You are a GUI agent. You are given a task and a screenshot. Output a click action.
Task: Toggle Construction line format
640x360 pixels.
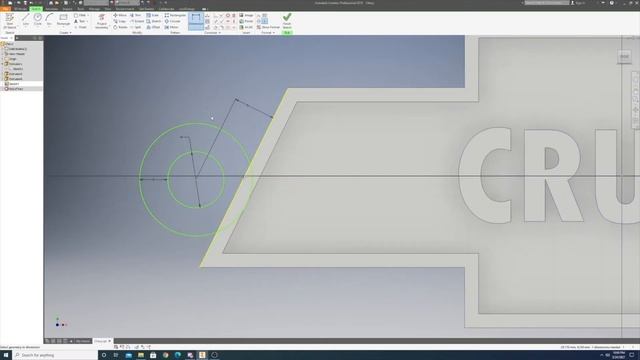coord(258,16)
